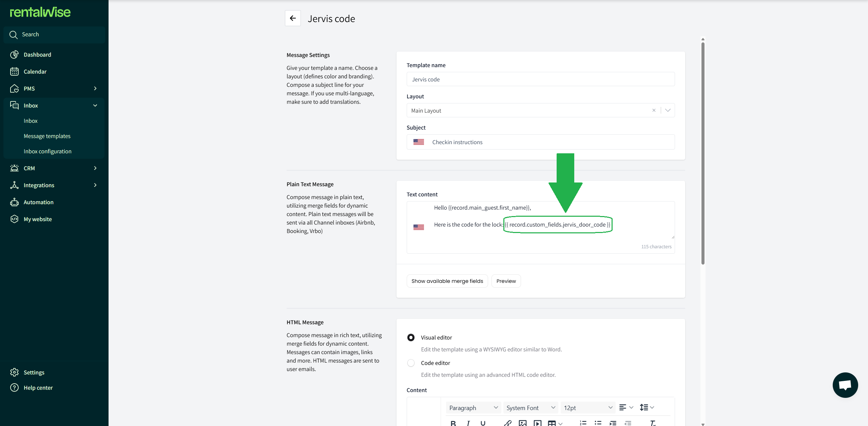Open the live chat widget
This screenshot has width=868, height=426.
point(845,385)
